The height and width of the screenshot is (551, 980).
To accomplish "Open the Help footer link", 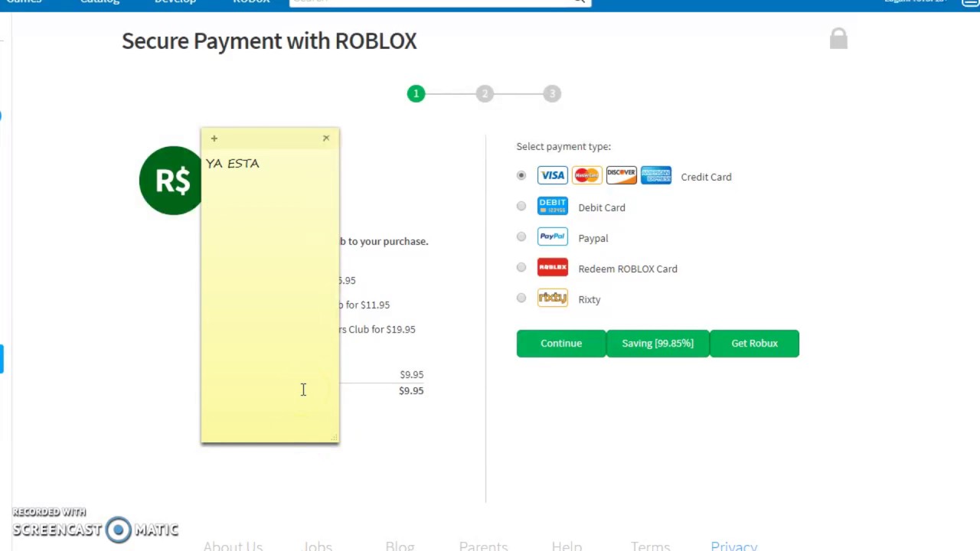I will tap(567, 546).
